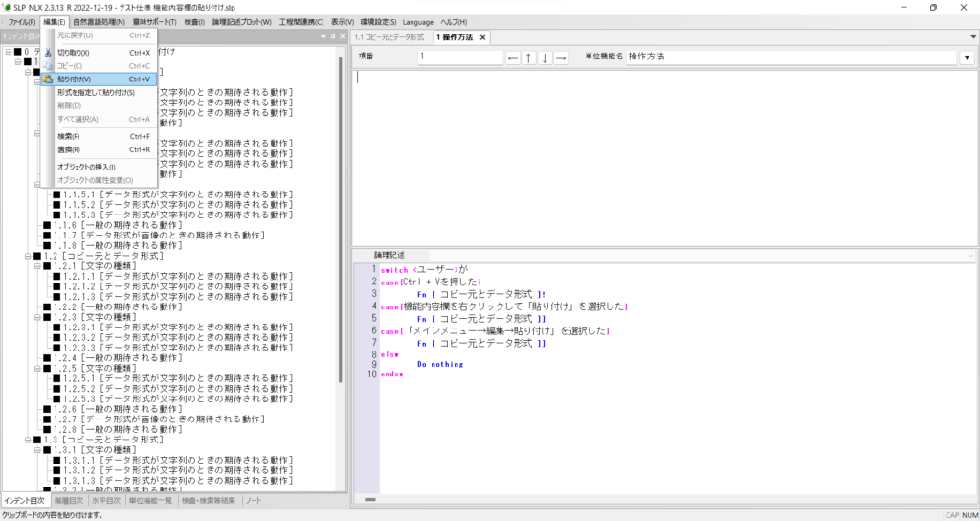
Task: Select 置換(R) from the edit menu
Action: [x=99, y=149]
